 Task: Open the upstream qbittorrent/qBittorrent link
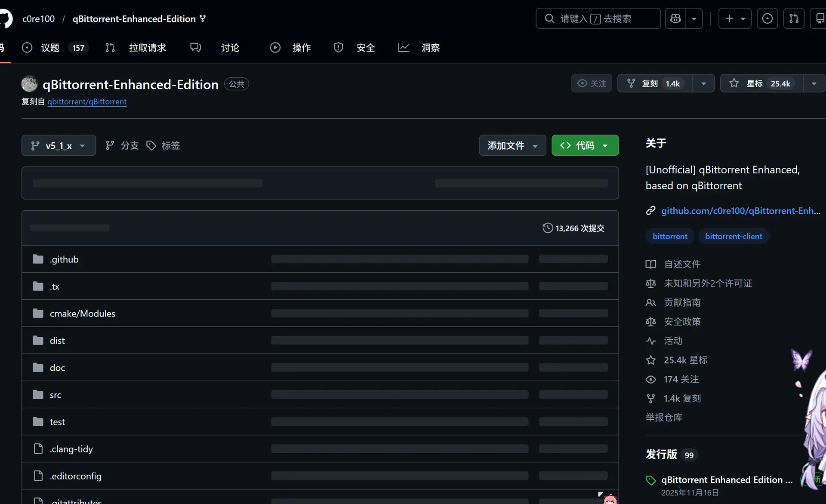point(87,102)
